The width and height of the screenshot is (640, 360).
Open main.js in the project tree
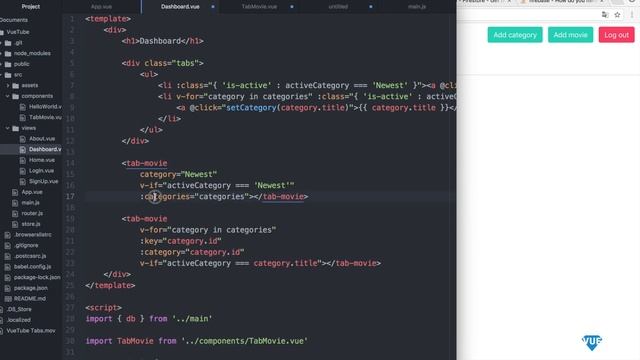pyautogui.click(x=30, y=202)
